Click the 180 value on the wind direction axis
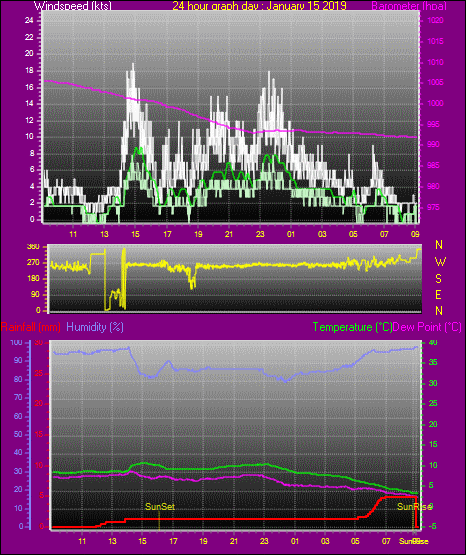Screen dimensions: 466x555 tap(33, 279)
